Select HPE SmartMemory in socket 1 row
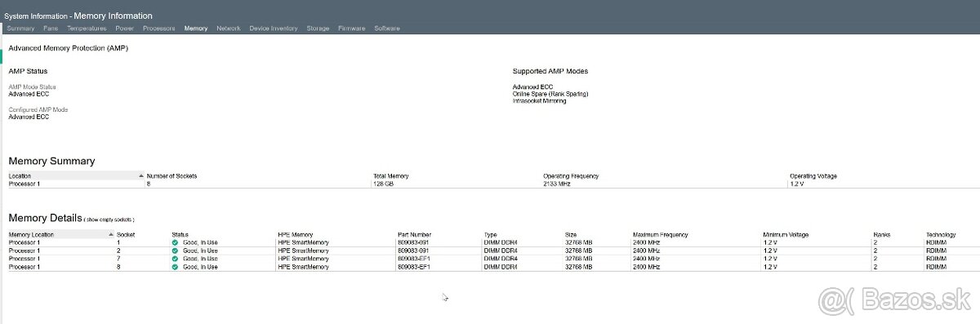The height and width of the screenshot is (324, 980). click(303, 242)
